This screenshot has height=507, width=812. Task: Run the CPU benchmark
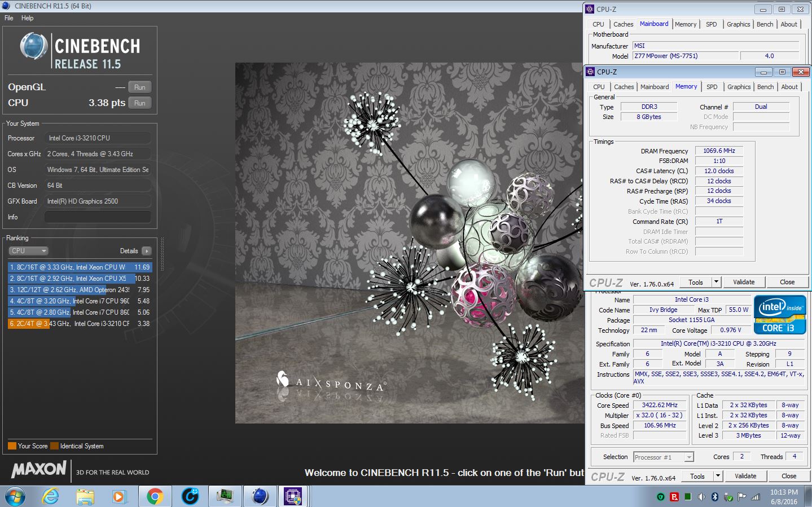point(140,103)
